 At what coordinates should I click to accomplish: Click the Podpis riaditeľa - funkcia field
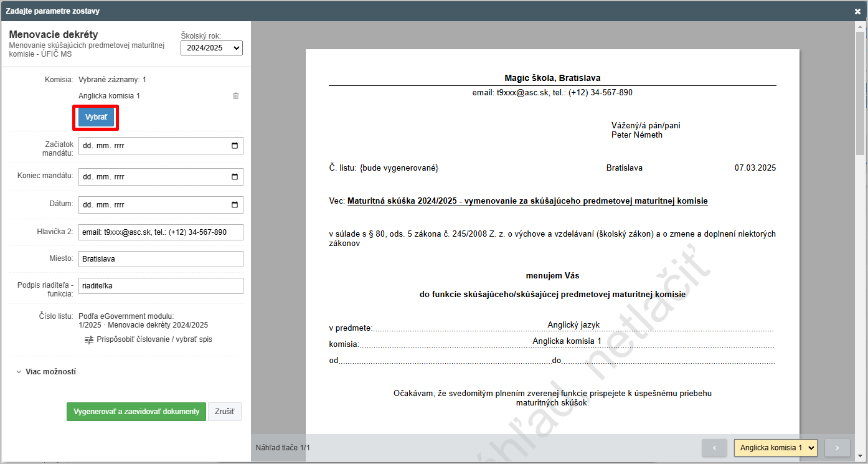161,286
